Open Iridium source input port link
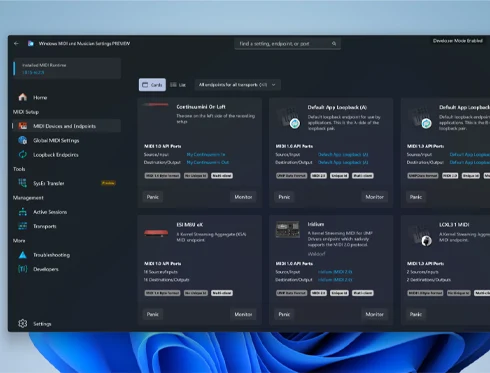This screenshot has height=373, width=490. [335, 272]
